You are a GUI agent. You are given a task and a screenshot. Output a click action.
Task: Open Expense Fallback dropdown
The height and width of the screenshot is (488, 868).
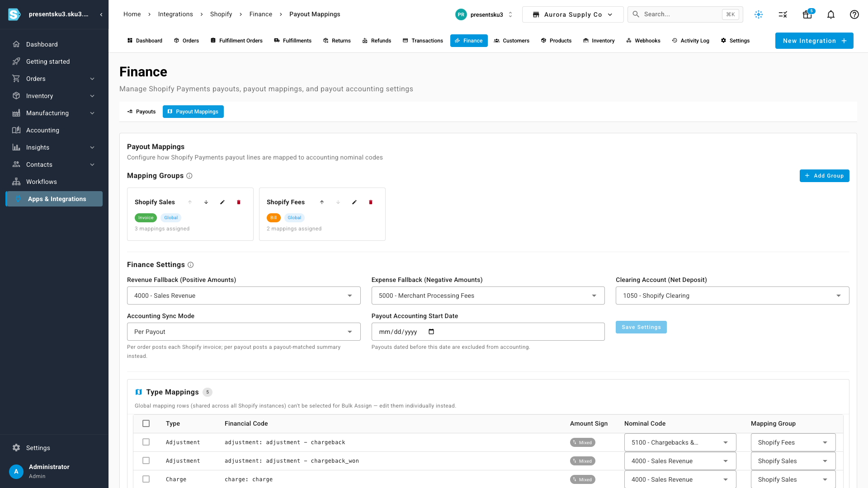click(488, 296)
